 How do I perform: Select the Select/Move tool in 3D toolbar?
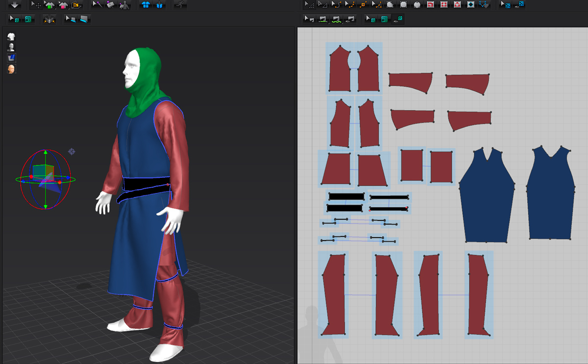pyautogui.click(x=36, y=5)
